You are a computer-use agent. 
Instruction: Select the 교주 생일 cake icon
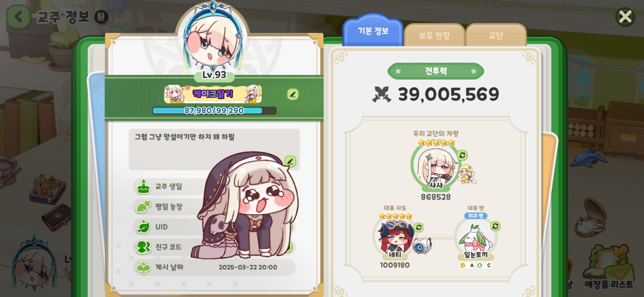pos(143,186)
